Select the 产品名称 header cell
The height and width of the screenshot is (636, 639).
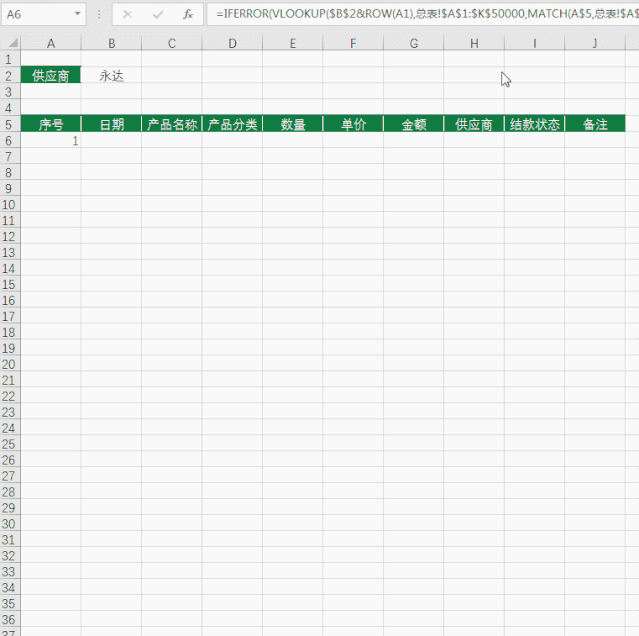click(x=172, y=124)
